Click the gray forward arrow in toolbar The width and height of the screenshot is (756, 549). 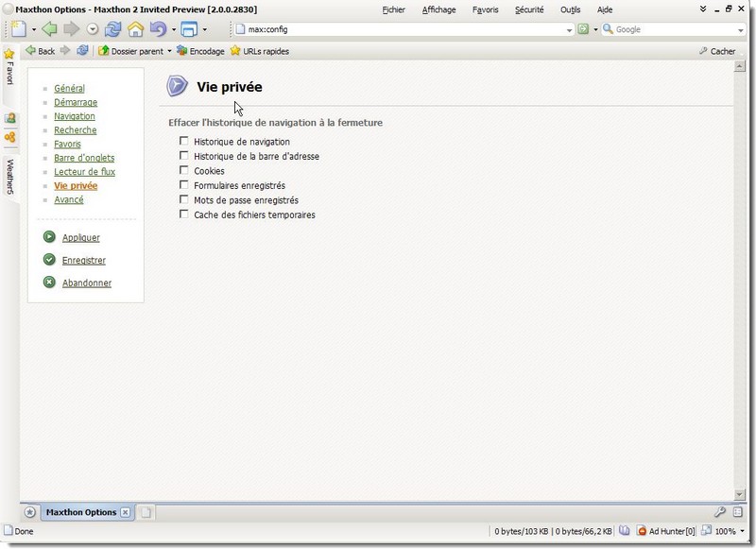tap(72, 29)
